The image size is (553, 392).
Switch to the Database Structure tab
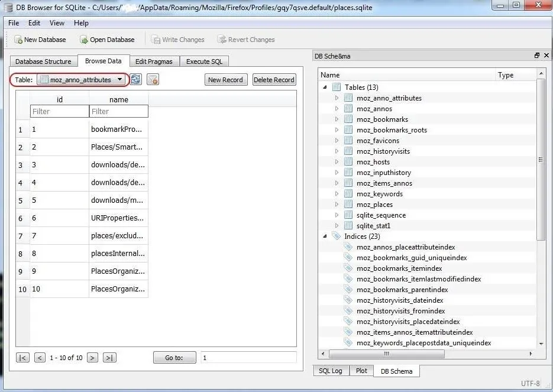(43, 61)
